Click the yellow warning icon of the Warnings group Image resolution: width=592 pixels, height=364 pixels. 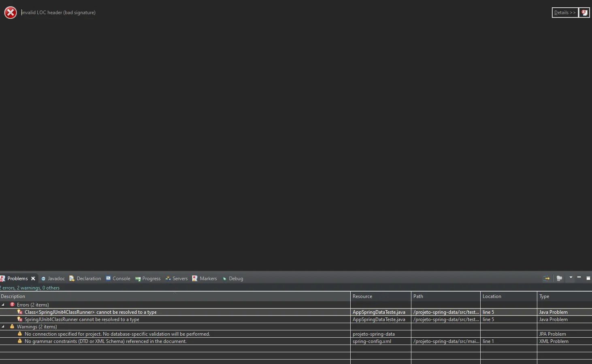[x=12, y=326]
